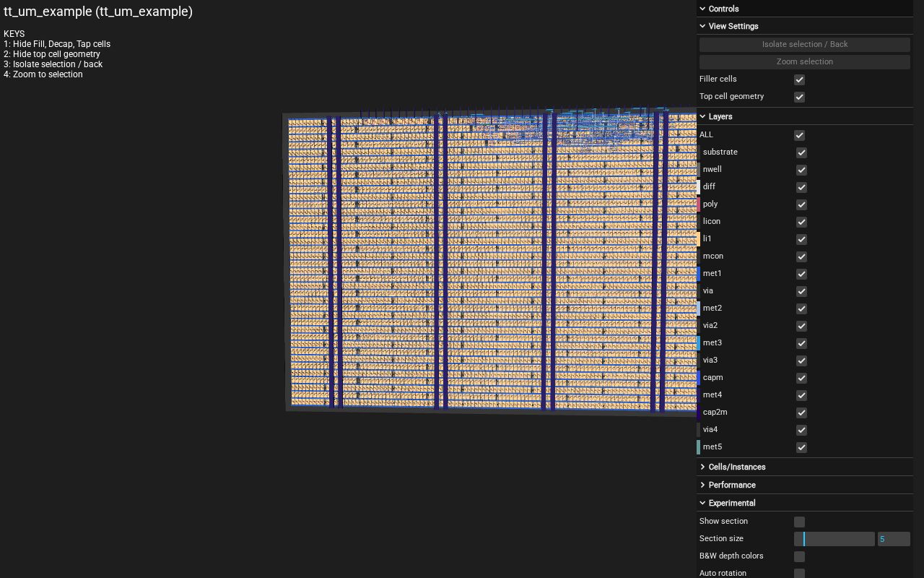This screenshot has width=924, height=578.
Task: Hide the via4 layer
Action: [801, 430]
